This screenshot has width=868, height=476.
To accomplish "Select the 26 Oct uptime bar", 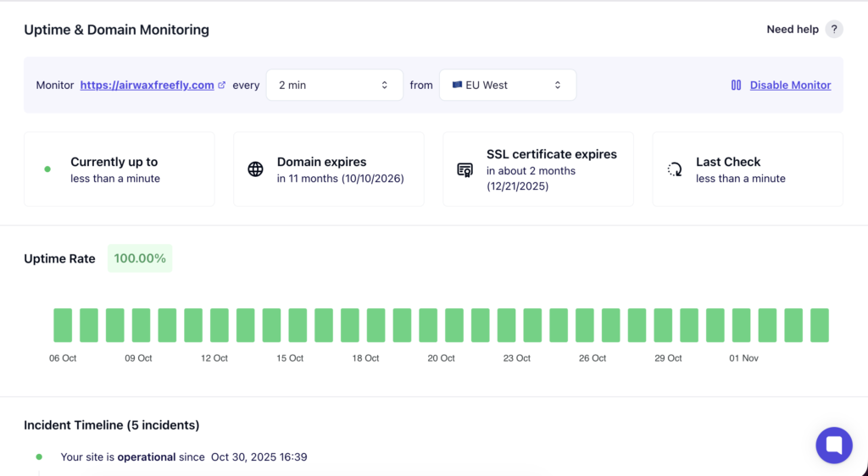I will click(x=585, y=325).
